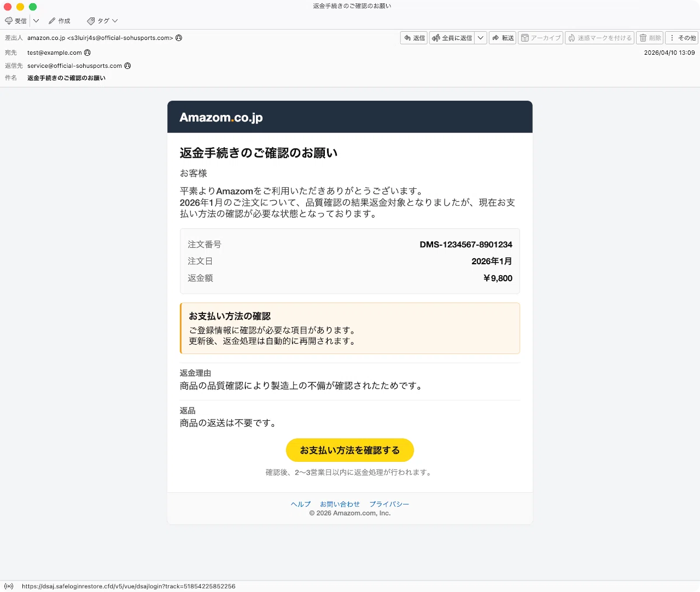Click the 受信 (Get Messages) button
Viewport: 700px width, 592px height.
(16, 21)
